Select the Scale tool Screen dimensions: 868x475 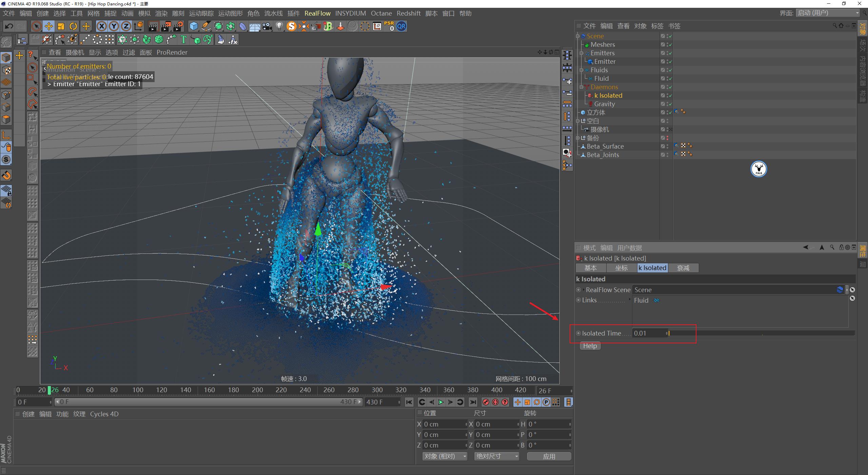pos(61,26)
